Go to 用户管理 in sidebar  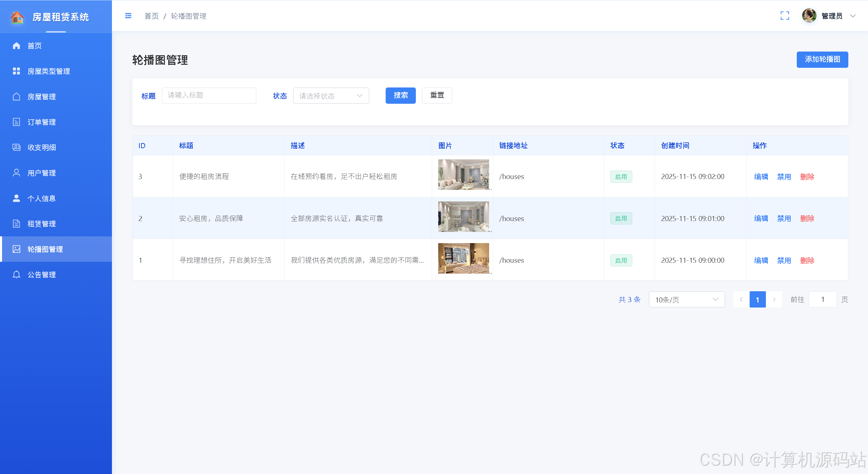(41, 173)
